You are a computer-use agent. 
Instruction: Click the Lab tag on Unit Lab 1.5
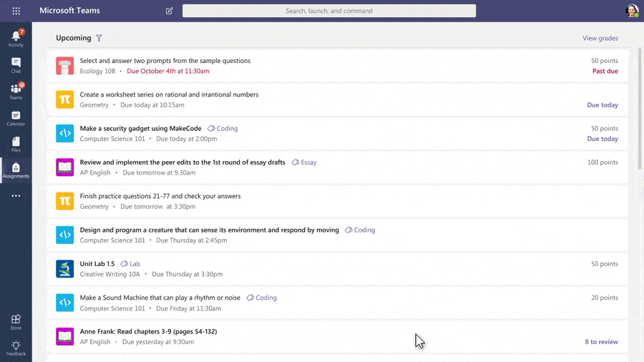pyautogui.click(x=130, y=264)
